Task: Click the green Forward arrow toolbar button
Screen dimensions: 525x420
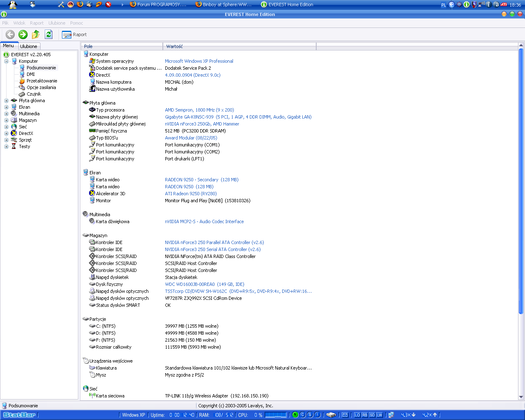Action: point(23,34)
